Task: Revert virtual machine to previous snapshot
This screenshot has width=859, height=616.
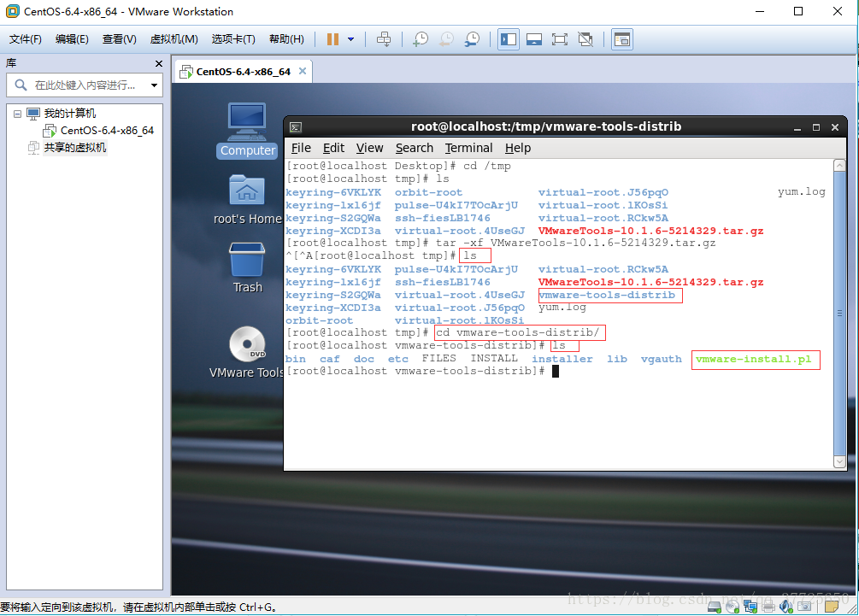Action: tap(446, 39)
